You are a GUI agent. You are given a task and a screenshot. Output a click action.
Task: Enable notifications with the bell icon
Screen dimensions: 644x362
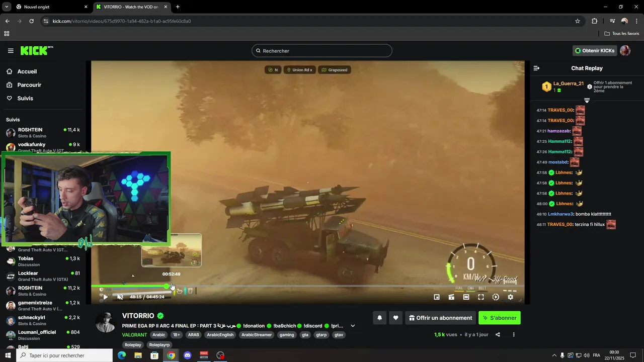click(379, 318)
